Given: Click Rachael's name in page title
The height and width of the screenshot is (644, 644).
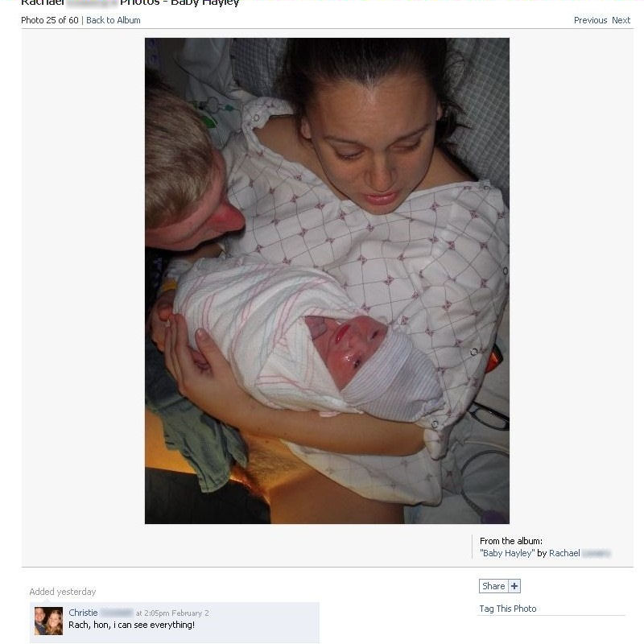Looking at the screenshot, I should point(43,3).
